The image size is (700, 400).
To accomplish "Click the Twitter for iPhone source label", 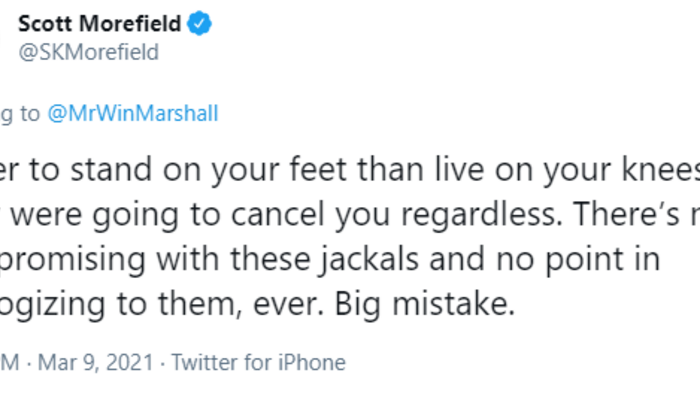I will click(x=256, y=362).
